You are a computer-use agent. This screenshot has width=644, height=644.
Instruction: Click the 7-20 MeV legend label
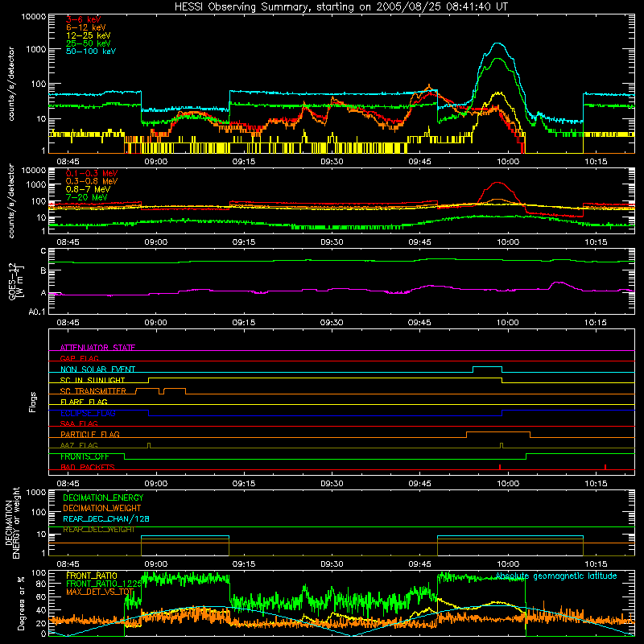87,197
